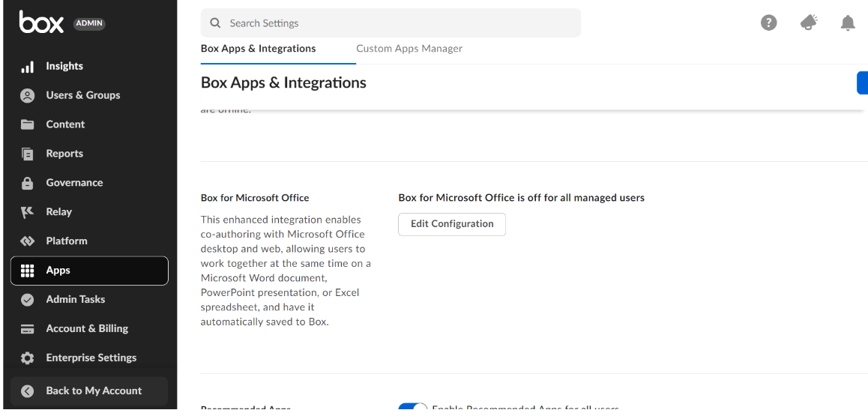This screenshot has height=419, width=868.
Task: Open the announcements megaphone icon
Action: (x=809, y=22)
